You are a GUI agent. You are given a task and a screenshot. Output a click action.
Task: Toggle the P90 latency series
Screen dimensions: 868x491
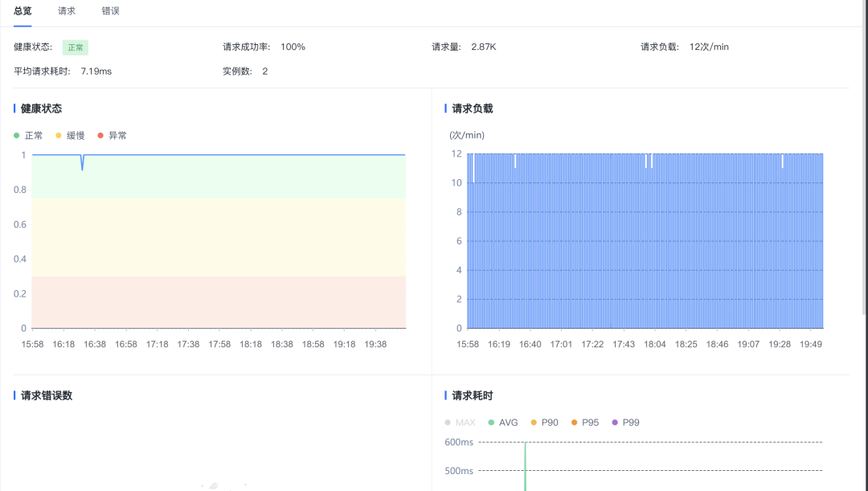coord(545,423)
